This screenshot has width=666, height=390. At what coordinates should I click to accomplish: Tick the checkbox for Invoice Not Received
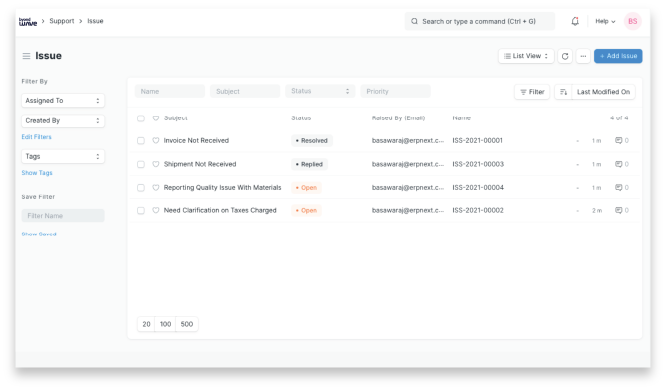[x=141, y=141]
